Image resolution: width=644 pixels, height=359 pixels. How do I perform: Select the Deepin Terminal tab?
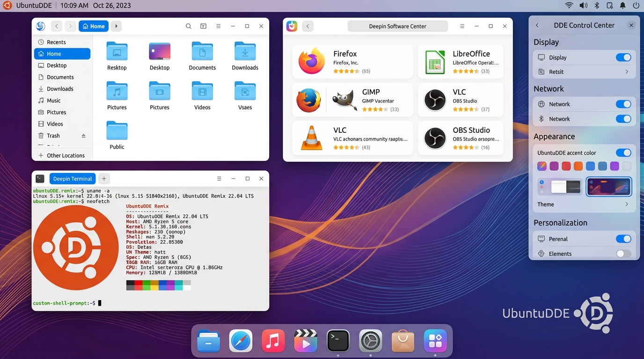click(73, 179)
